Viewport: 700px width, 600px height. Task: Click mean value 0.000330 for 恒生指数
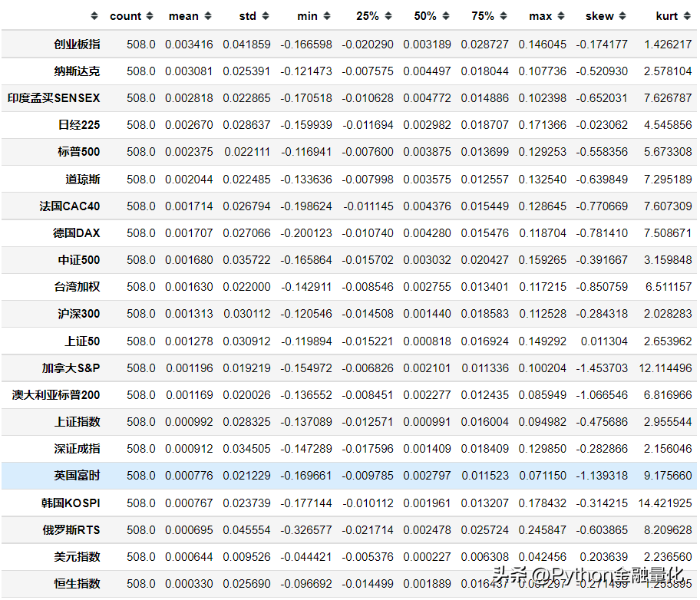[x=189, y=583]
